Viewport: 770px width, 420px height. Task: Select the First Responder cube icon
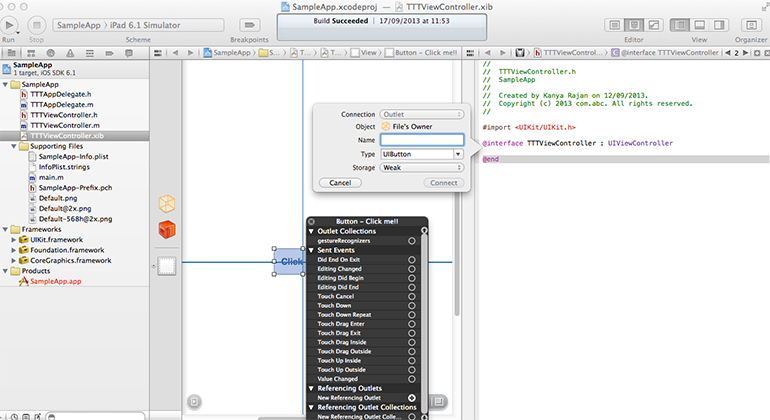(167, 229)
